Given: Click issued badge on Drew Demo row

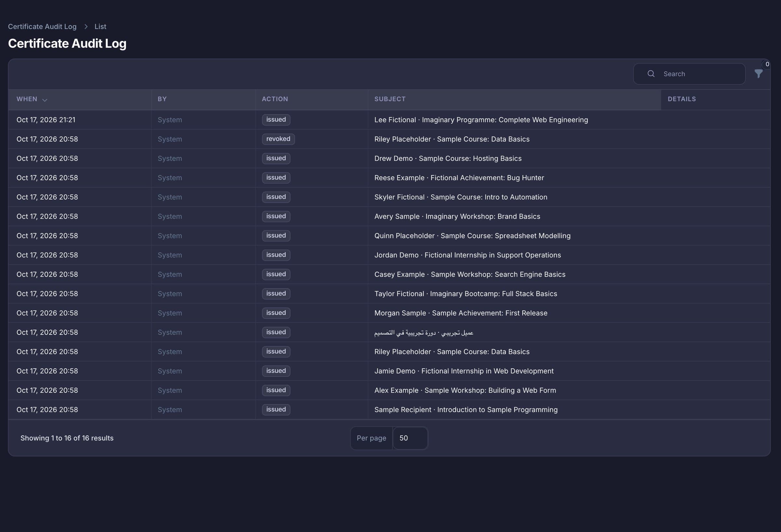Looking at the screenshot, I should click(x=276, y=158).
